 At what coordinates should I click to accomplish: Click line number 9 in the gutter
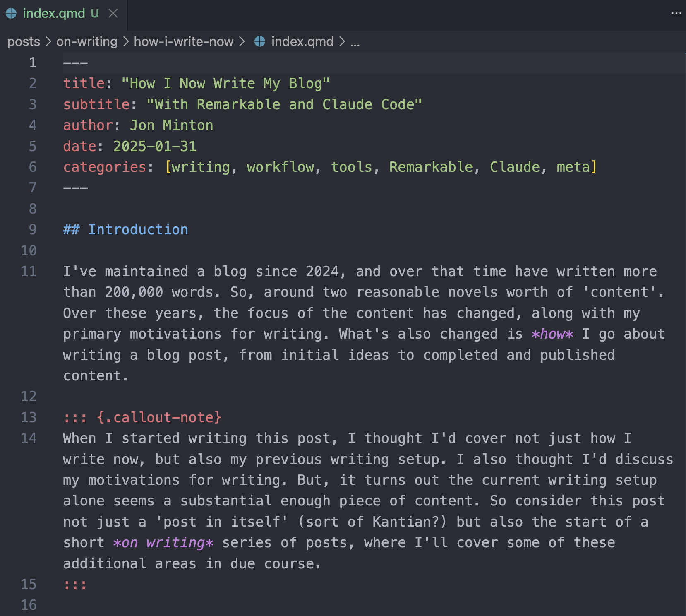[32, 230]
